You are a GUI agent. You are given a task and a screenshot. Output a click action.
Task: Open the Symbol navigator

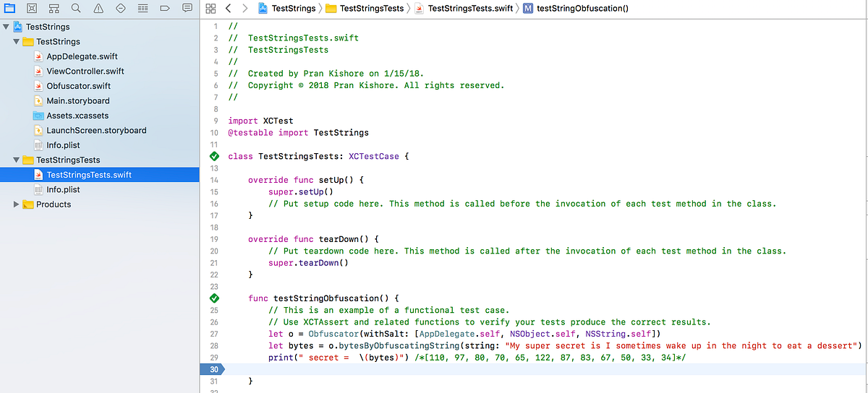point(54,9)
